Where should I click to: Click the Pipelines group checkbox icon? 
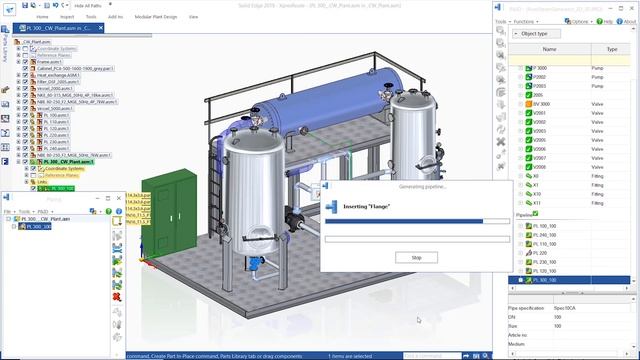535,213
